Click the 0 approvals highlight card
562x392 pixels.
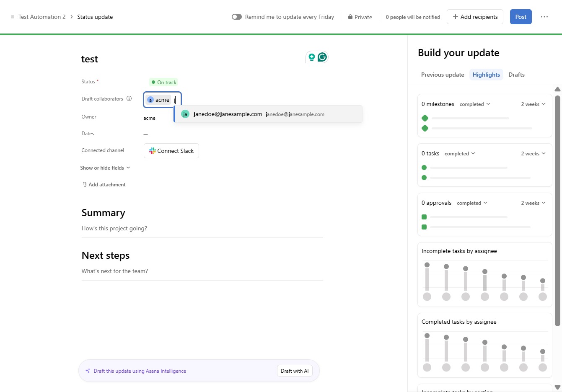[484, 214]
